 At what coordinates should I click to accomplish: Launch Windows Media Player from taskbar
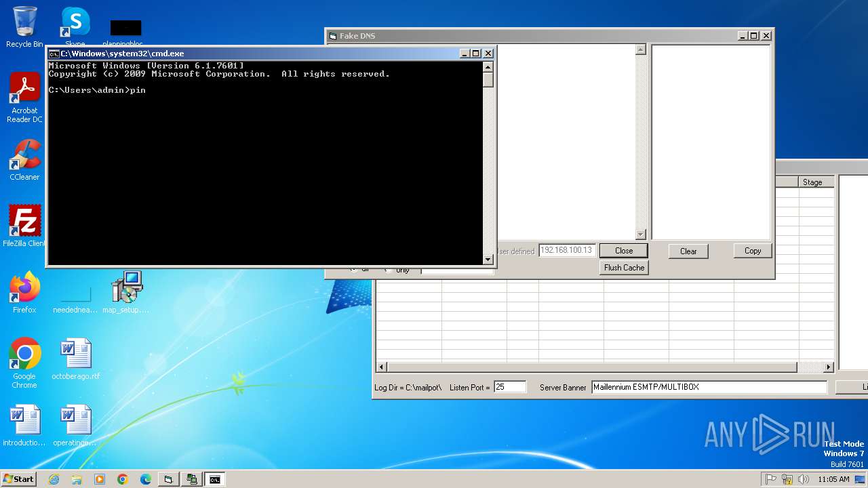(x=100, y=479)
